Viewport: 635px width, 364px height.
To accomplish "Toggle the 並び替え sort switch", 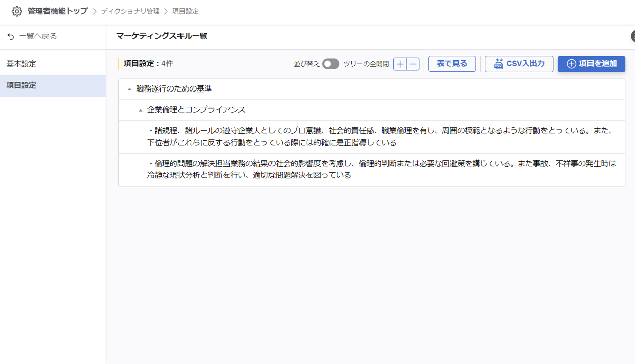I will (x=331, y=64).
